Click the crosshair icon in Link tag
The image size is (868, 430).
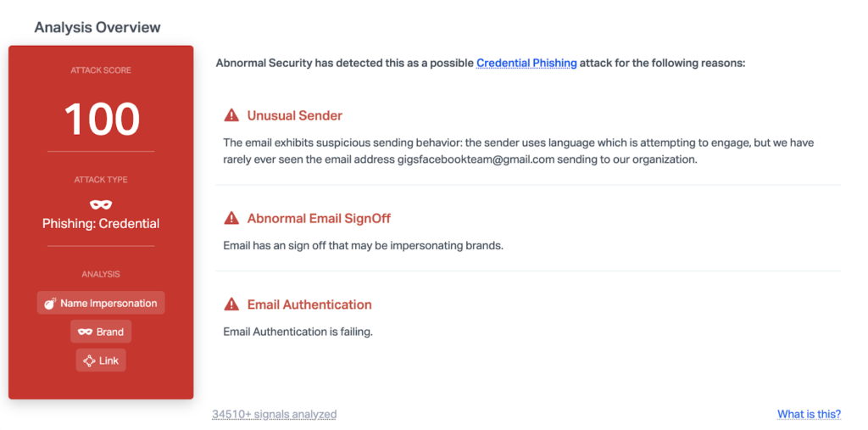point(89,360)
